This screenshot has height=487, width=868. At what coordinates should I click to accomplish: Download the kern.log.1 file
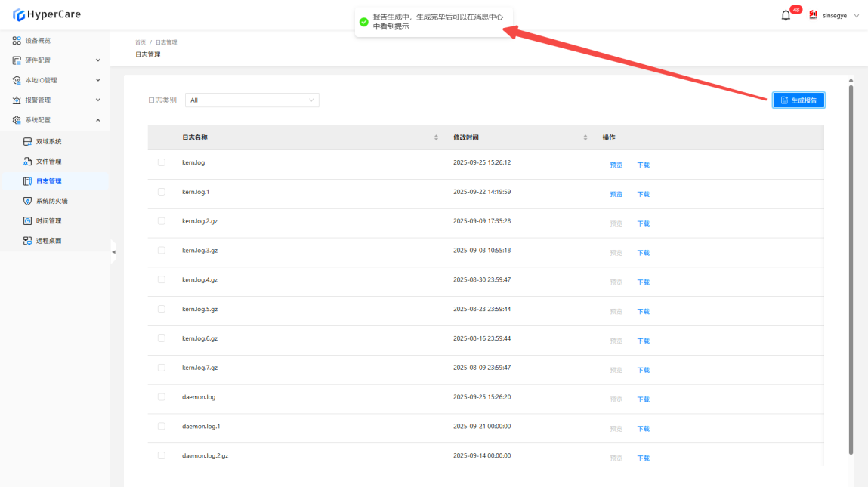click(643, 194)
